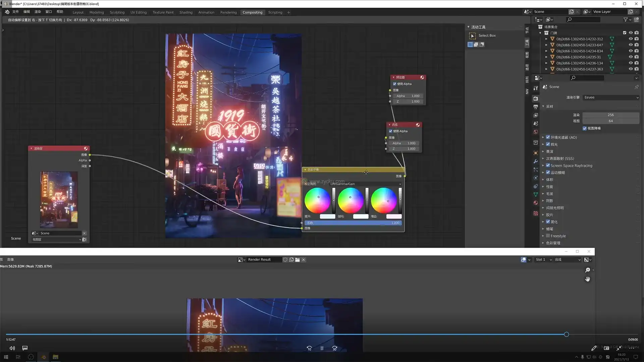
Task: Toggle Screen Space Raytracing checkbox
Action: [548, 166]
